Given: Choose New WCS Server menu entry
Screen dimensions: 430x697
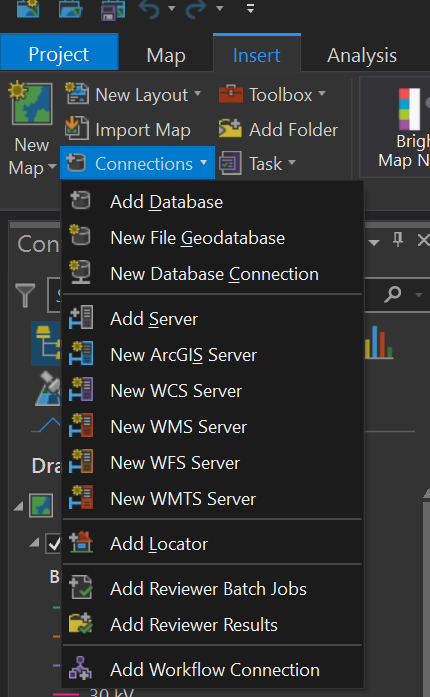Looking at the screenshot, I should pos(213,391).
